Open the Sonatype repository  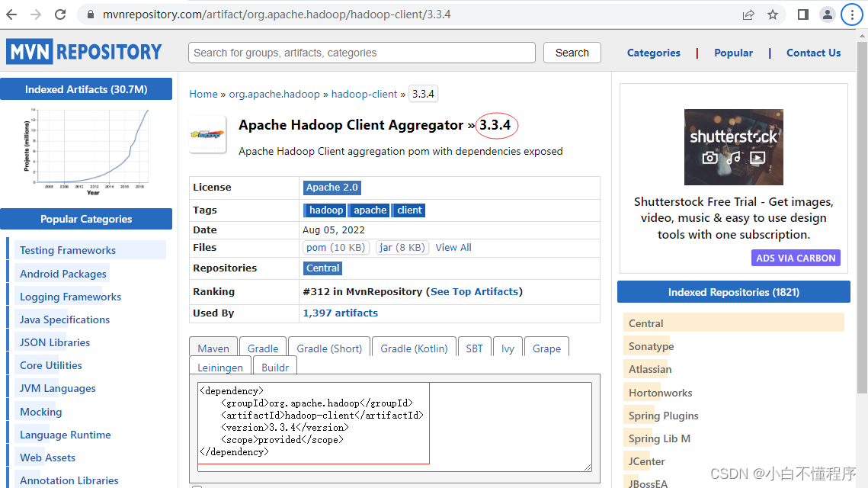tap(651, 346)
